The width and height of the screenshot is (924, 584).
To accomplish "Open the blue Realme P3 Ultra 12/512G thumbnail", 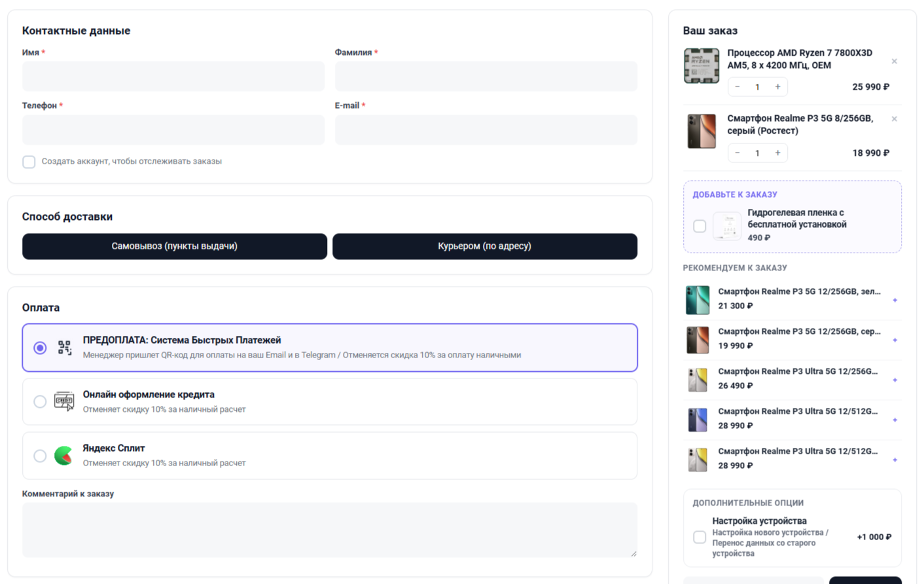I will [x=698, y=420].
